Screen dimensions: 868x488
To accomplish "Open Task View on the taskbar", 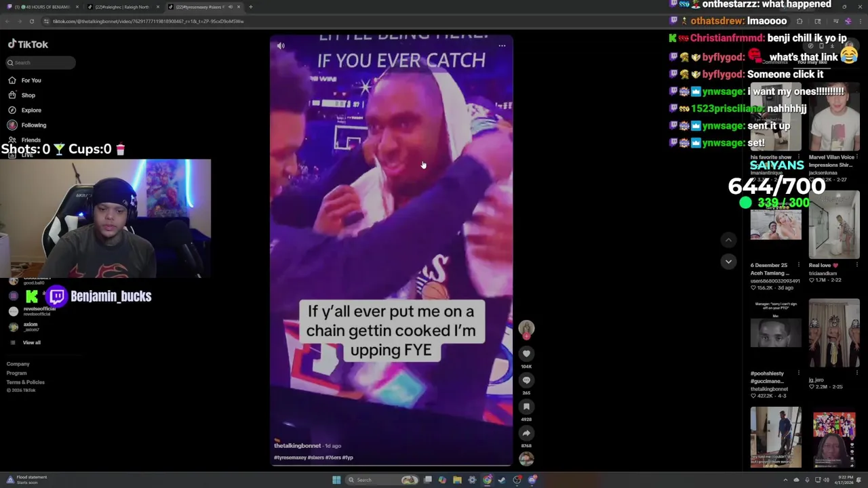I will click(x=428, y=480).
